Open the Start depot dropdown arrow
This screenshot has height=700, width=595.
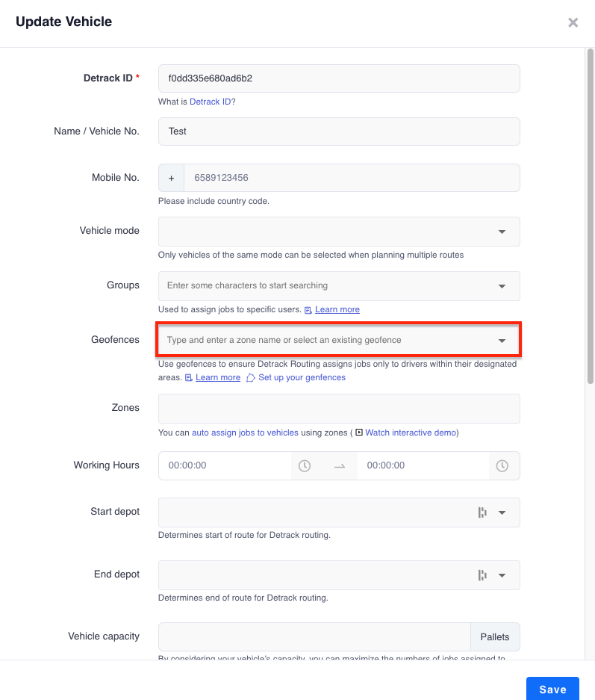click(x=502, y=512)
